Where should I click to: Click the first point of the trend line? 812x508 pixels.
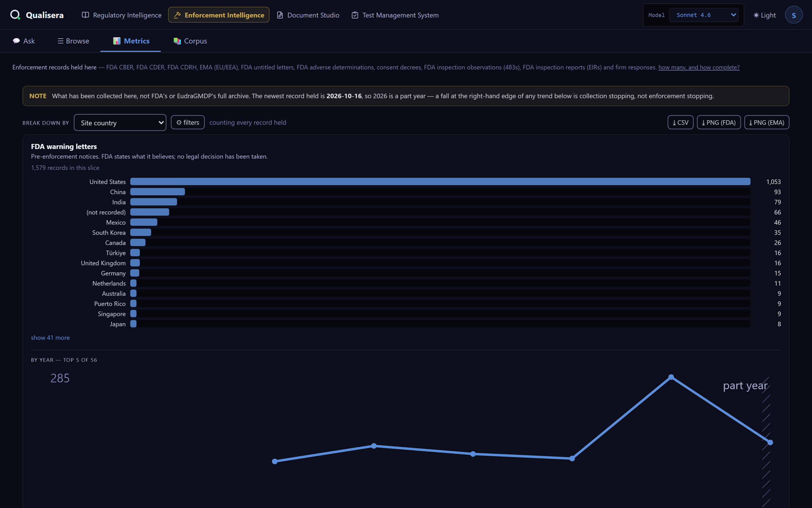275,461
